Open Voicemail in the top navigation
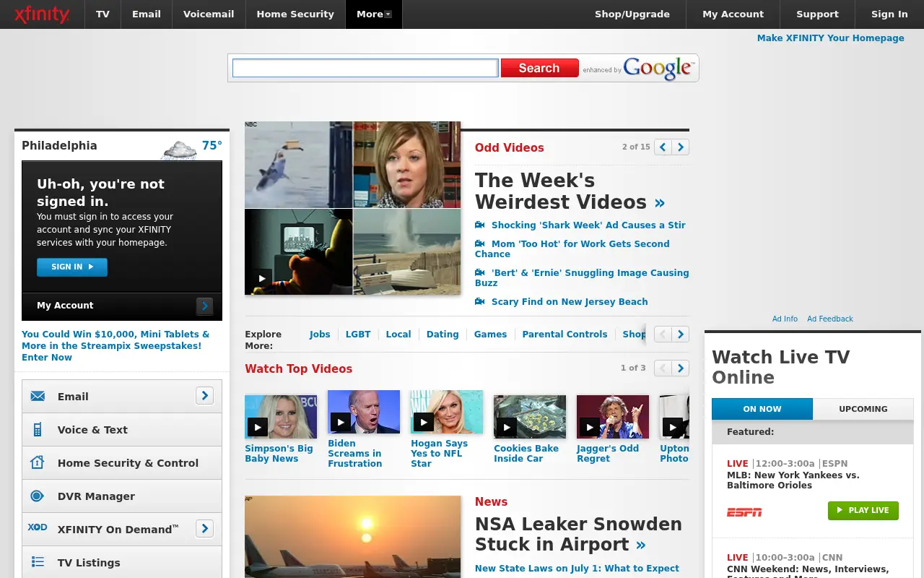Image resolution: width=924 pixels, height=578 pixels. click(x=209, y=14)
